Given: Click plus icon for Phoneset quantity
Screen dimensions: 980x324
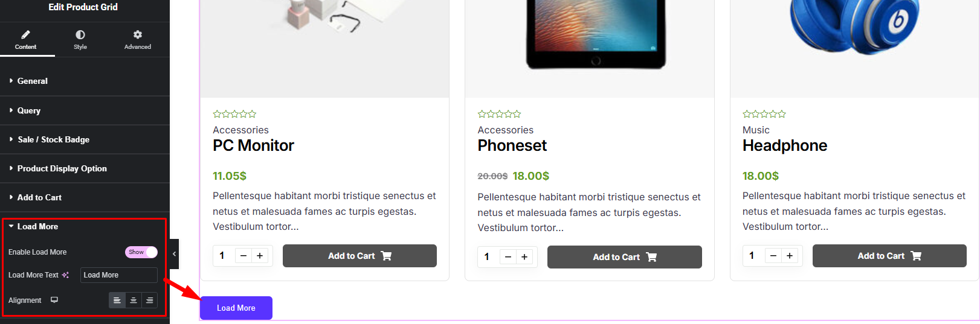Looking at the screenshot, I should pyautogui.click(x=524, y=257).
